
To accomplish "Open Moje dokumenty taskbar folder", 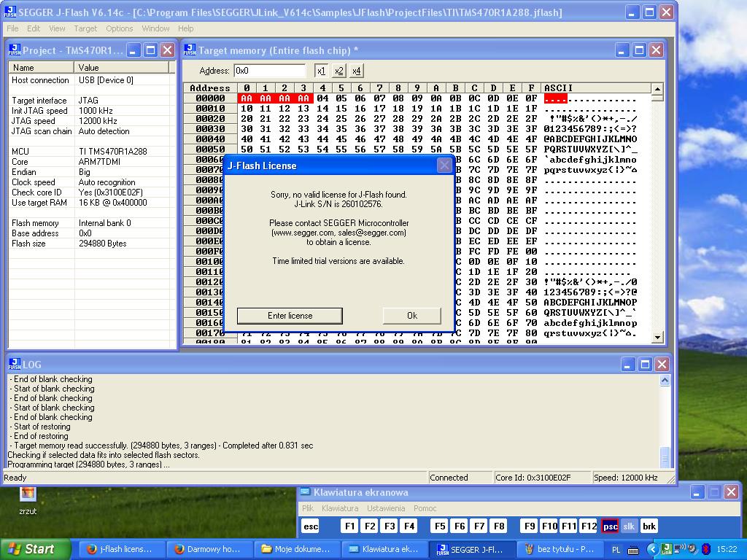I will pyautogui.click(x=297, y=549).
